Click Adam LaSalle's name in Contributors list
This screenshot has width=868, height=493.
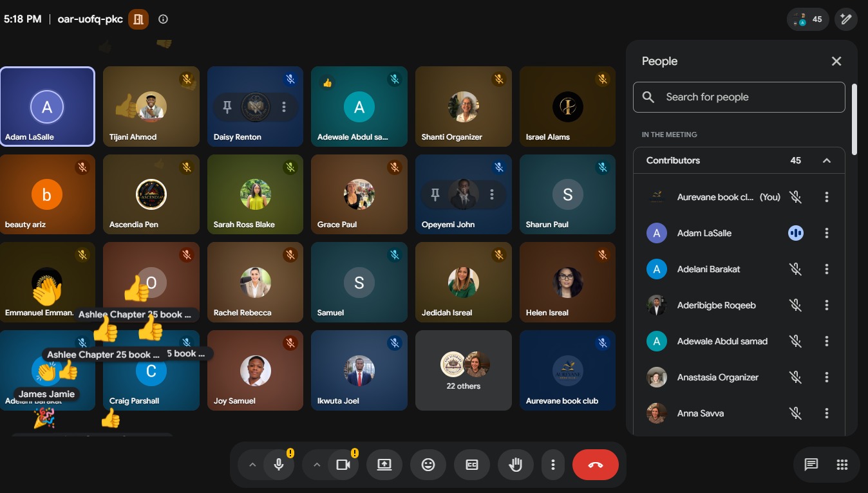tap(704, 233)
